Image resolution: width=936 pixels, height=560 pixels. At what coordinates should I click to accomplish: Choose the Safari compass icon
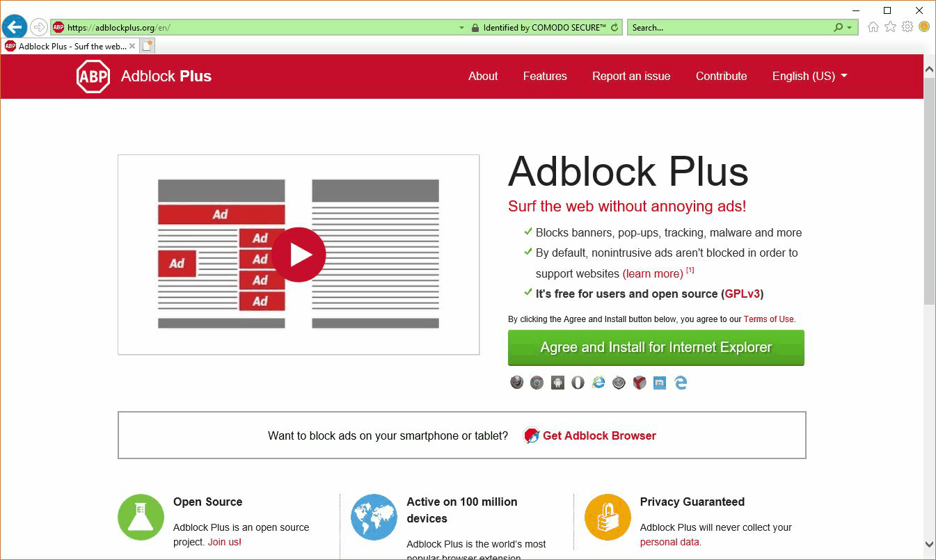[x=619, y=382]
